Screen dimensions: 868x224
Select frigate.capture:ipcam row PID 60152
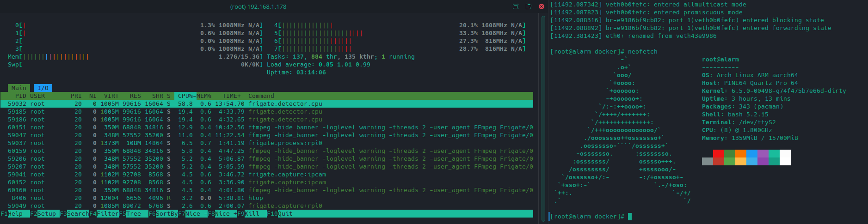point(267,182)
